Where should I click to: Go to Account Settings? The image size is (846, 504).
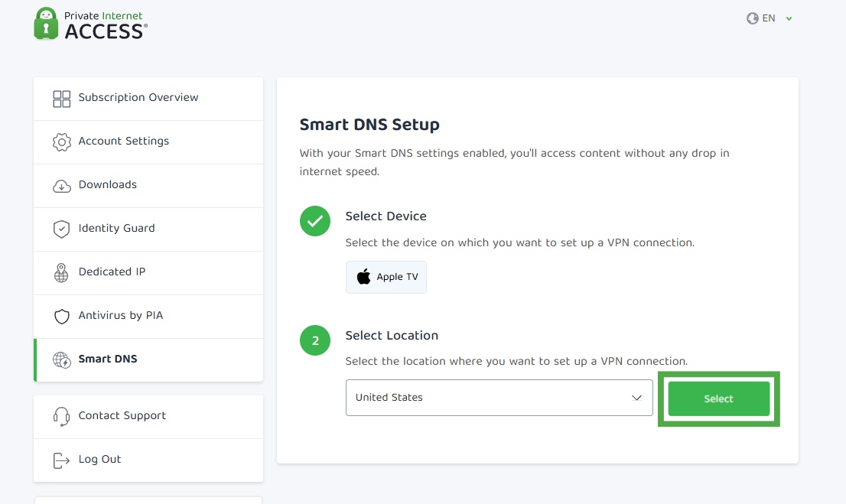click(x=148, y=142)
